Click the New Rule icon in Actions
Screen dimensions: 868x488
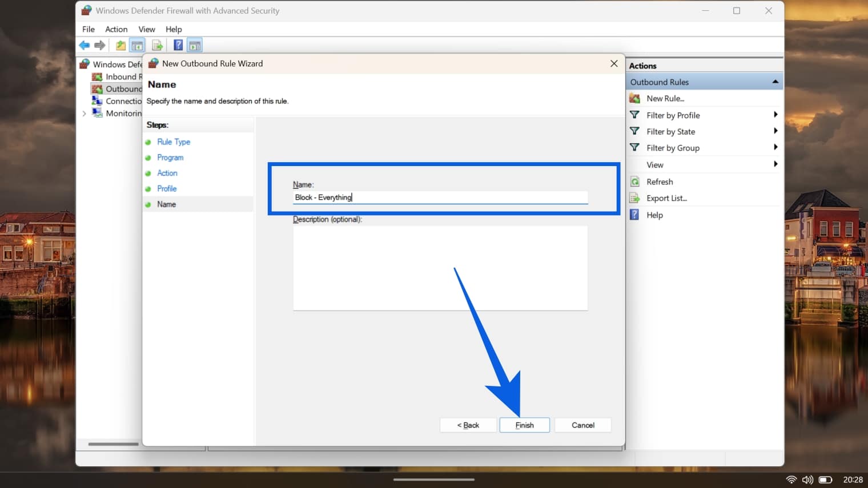634,98
